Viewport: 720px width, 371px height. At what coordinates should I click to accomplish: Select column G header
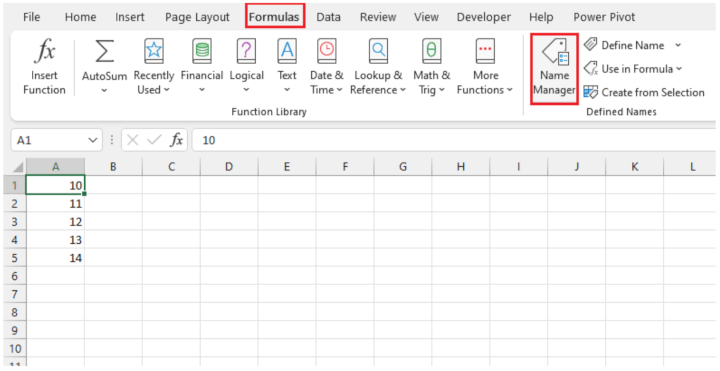403,167
